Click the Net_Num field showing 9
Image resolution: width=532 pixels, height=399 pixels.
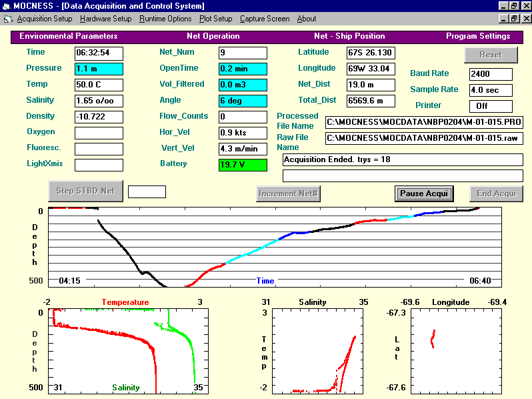[243, 53]
